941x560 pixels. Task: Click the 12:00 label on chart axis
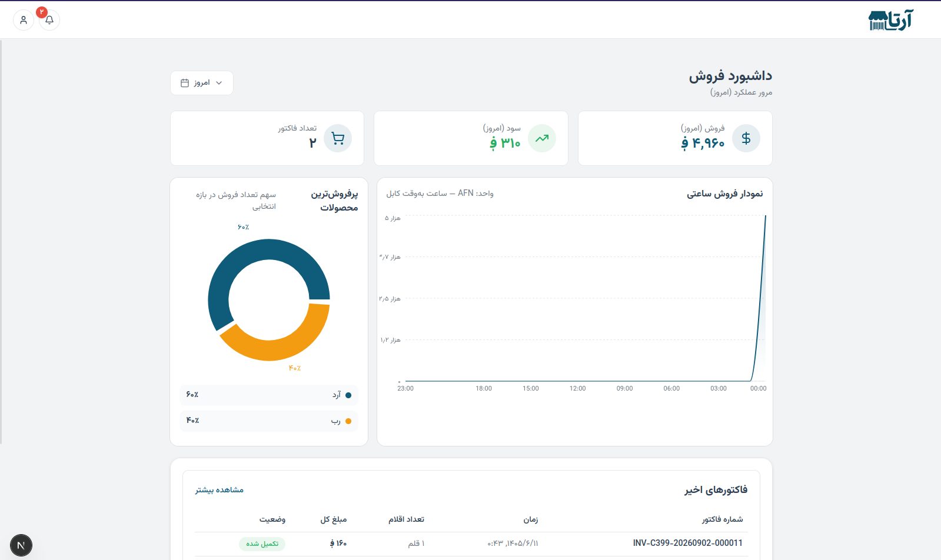pyautogui.click(x=577, y=388)
